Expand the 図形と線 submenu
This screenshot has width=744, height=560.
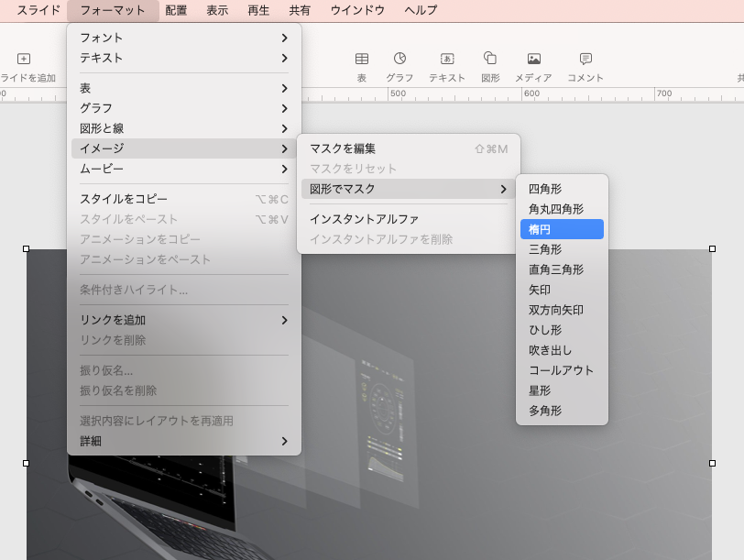click(184, 128)
